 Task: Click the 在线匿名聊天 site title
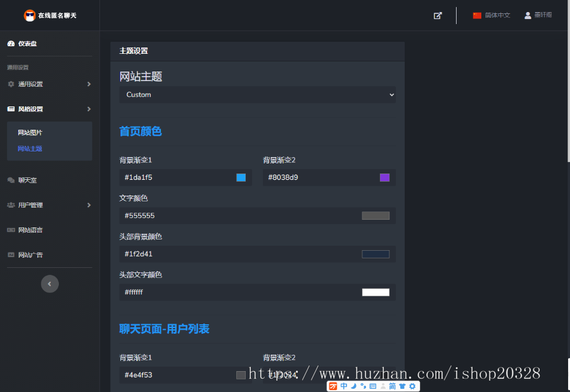(58, 15)
